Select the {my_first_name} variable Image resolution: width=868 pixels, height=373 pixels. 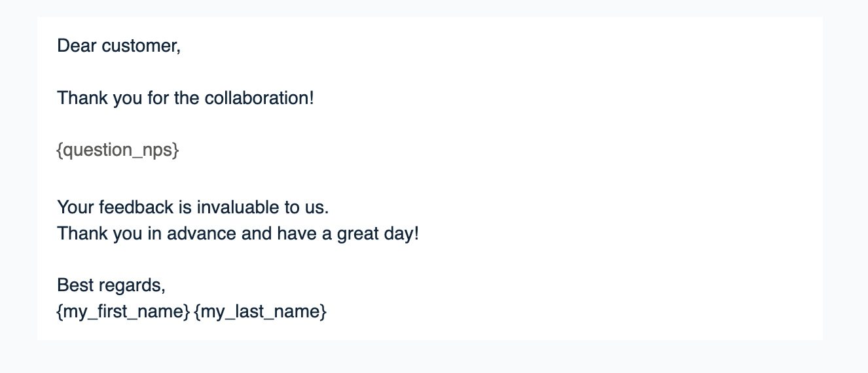pyautogui.click(x=123, y=312)
